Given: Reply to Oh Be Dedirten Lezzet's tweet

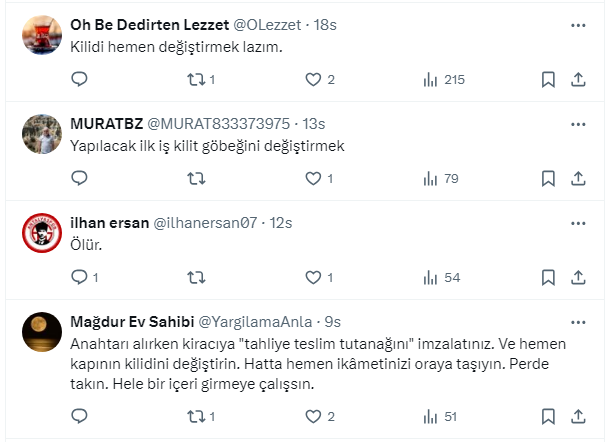Looking at the screenshot, I should pos(81,80).
